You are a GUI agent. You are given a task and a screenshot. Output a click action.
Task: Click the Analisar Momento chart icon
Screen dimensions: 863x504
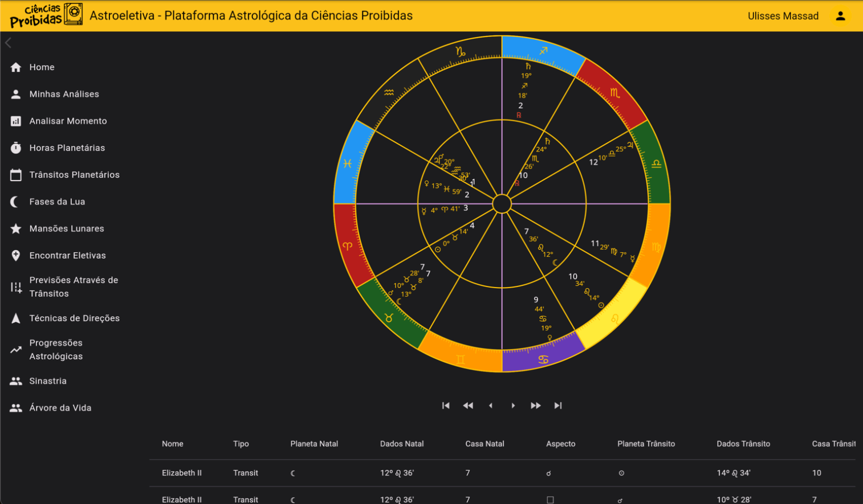(16, 121)
